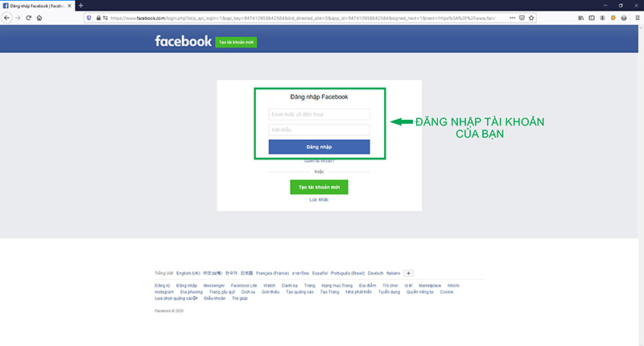Open the Tuyển dụng footer link
This screenshot has height=346, width=644.
tap(389, 292)
